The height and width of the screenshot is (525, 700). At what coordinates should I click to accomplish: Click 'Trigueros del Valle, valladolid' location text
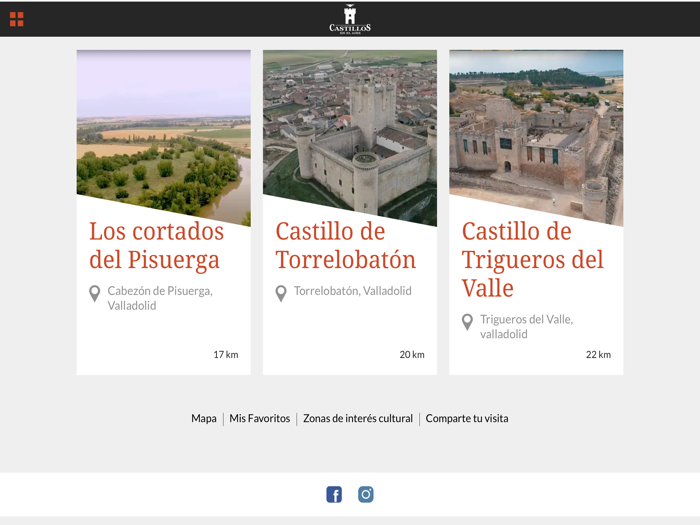tap(527, 327)
